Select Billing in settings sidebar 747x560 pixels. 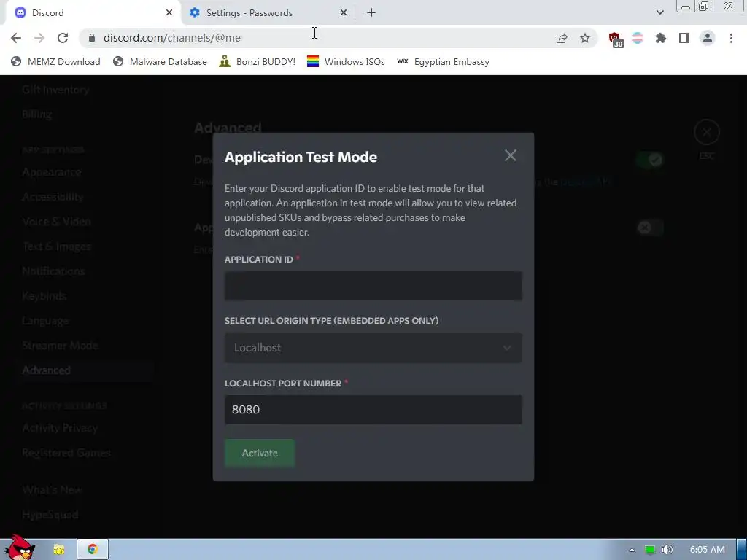(x=36, y=114)
